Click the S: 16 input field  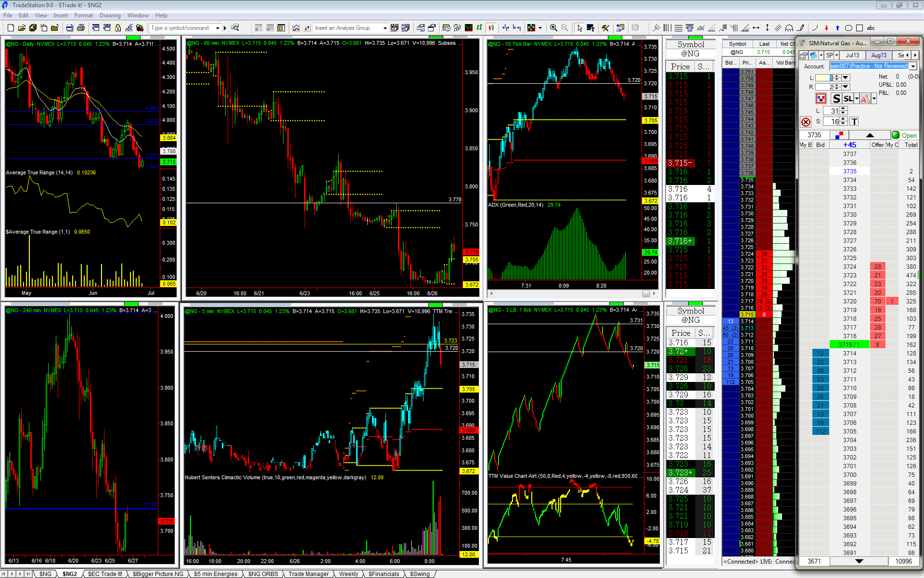[831, 121]
